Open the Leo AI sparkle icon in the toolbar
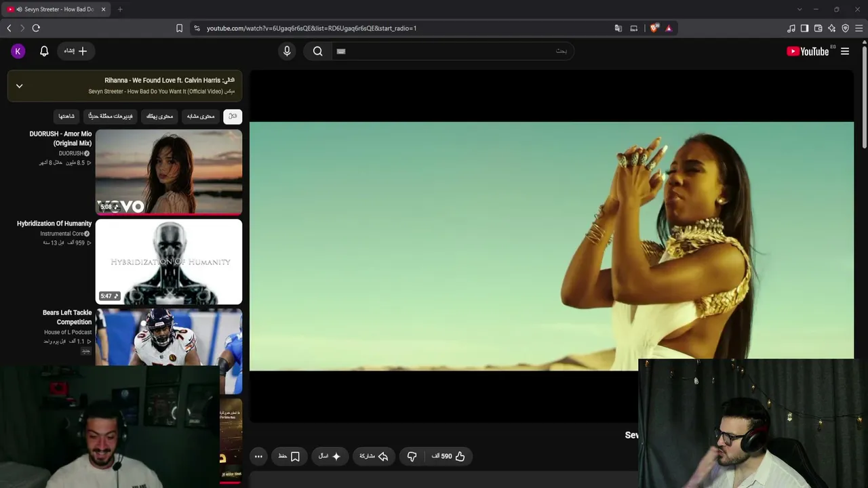The width and height of the screenshot is (868, 488). 831,28
